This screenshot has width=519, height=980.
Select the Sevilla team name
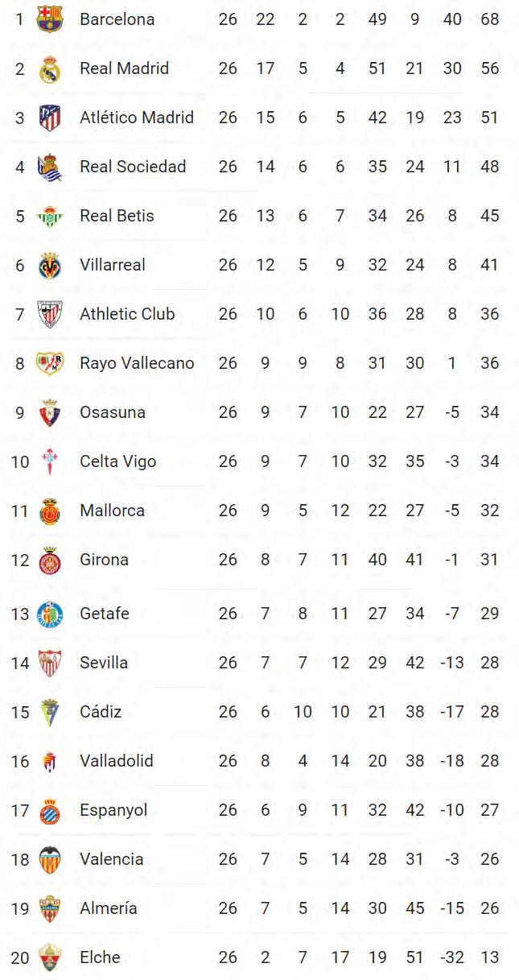(104, 663)
